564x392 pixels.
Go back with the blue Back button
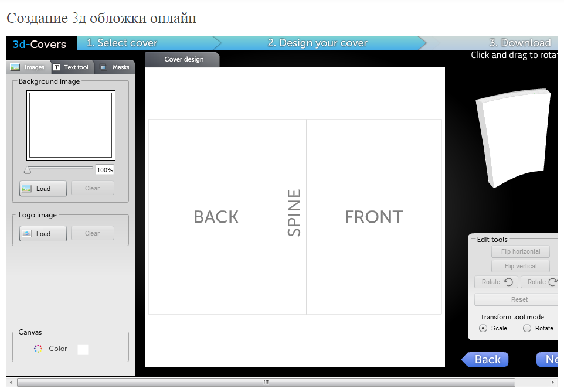[485, 359]
